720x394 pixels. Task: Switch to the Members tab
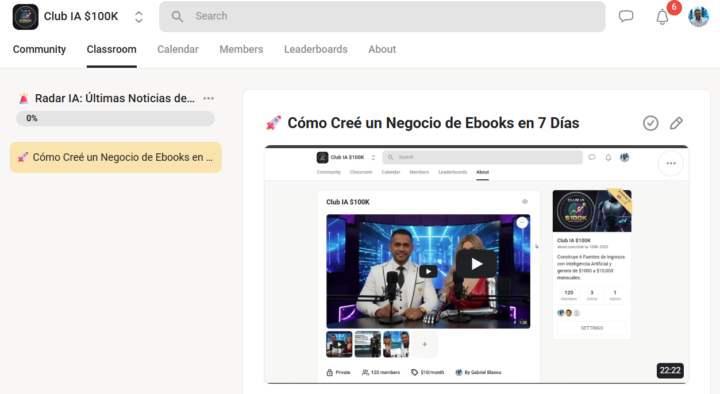click(x=241, y=49)
